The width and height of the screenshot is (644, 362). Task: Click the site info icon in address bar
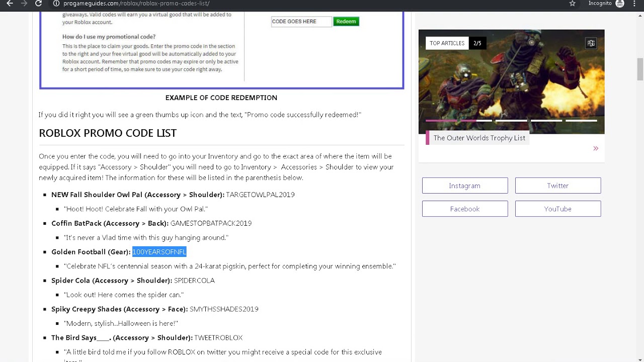pos(56,4)
